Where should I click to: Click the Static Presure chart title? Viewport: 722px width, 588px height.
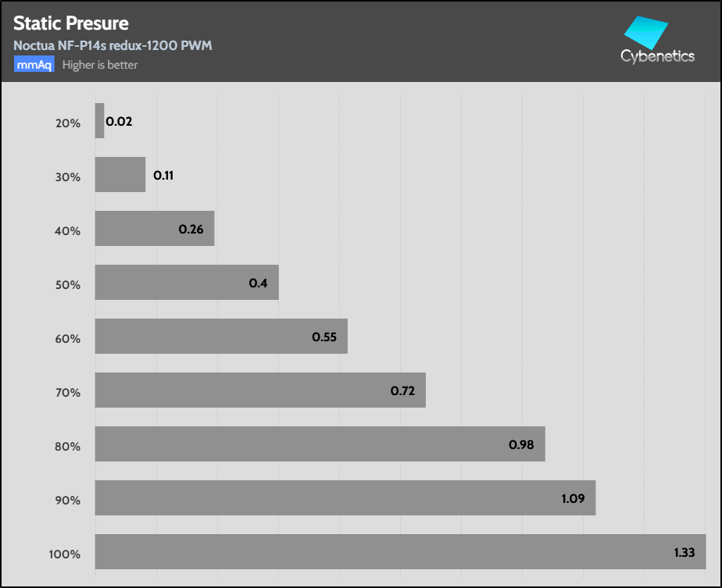pyautogui.click(x=71, y=23)
